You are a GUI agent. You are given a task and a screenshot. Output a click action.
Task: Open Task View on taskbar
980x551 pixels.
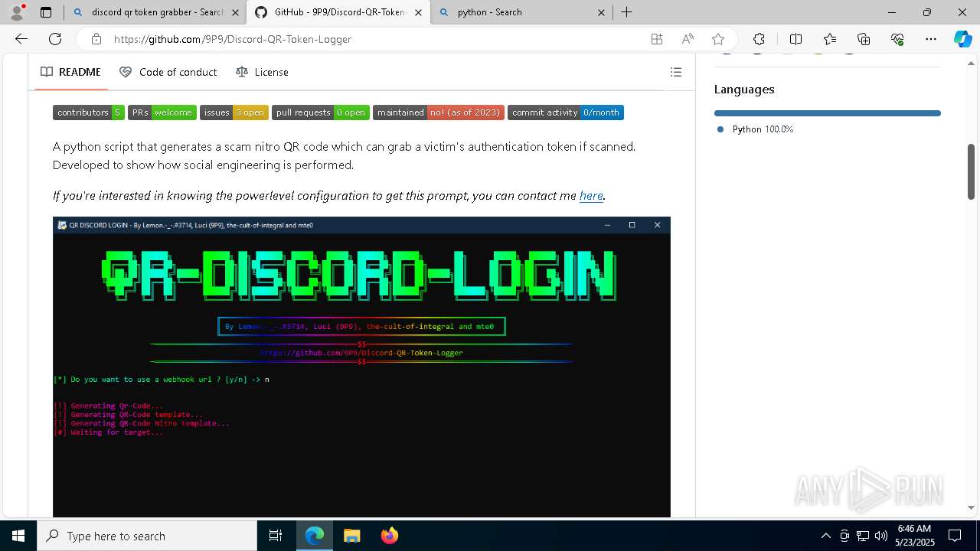[x=276, y=536]
